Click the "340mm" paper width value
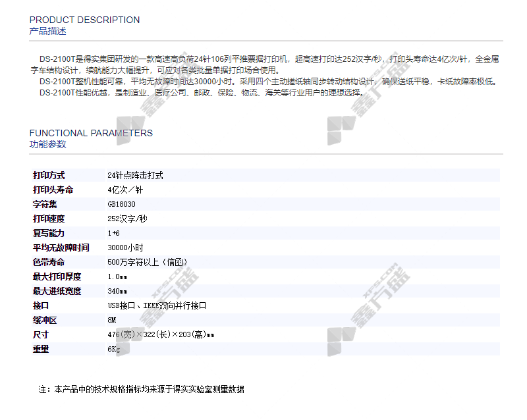Image resolution: width=527 pixels, height=420 pixels. (117, 292)
